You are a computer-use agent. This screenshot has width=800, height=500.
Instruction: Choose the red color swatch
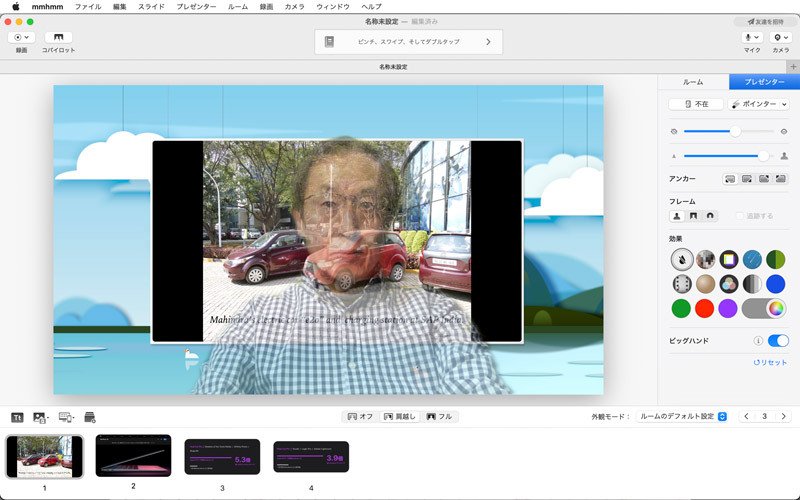(x=705, y=308)
